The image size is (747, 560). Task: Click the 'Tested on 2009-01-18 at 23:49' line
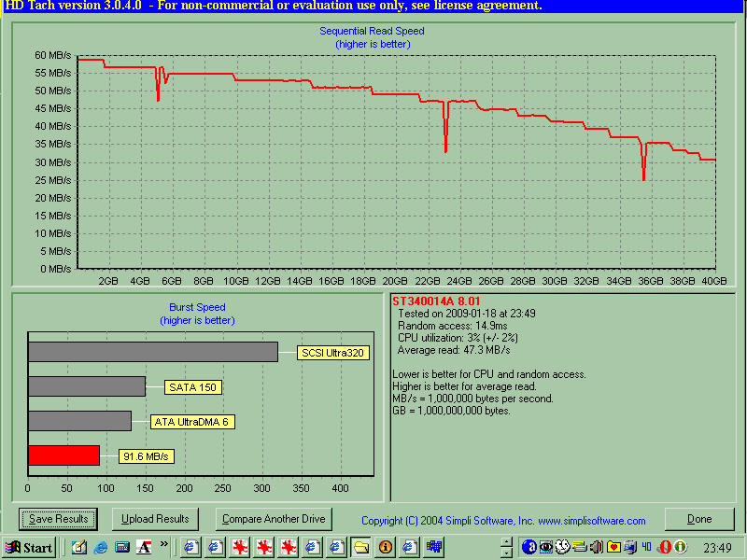[x=466, y=314]
